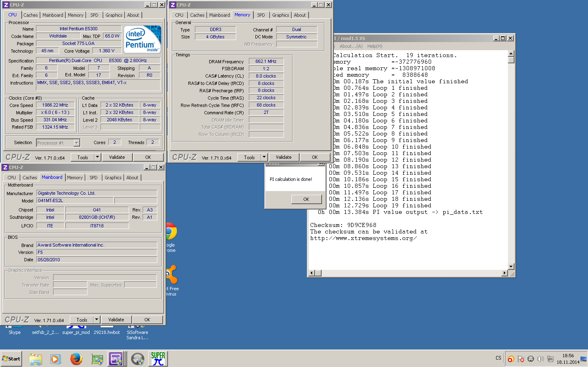Image resolution: width=588 pixels, height=367 pixels.
Task: Open Mainboard tab in top-left CPU-Z
Action: pos(53,15)
